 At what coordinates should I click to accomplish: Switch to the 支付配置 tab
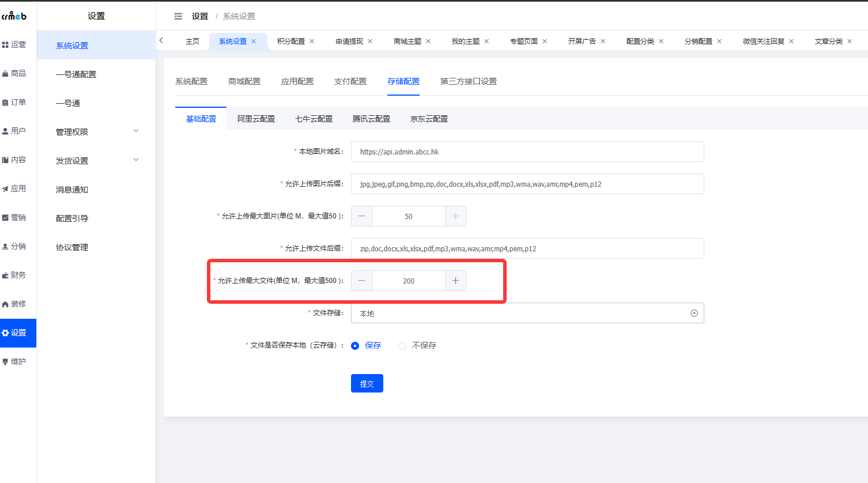click(x=350, y=81)
